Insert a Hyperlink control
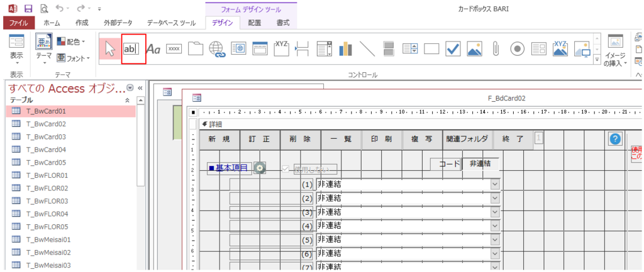The width and height of the screenshot is (644, 272). pos(217,49)
